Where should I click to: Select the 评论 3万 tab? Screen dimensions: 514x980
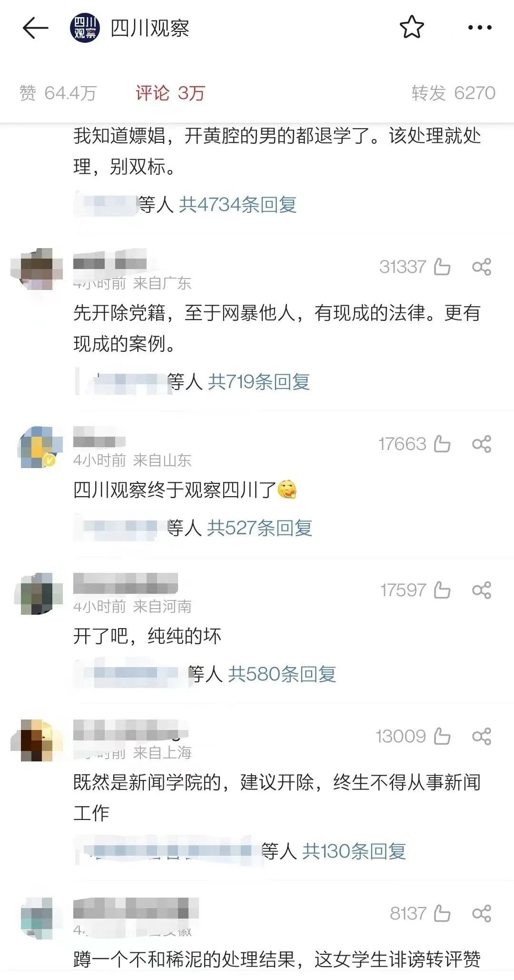[x=170, y=93]
